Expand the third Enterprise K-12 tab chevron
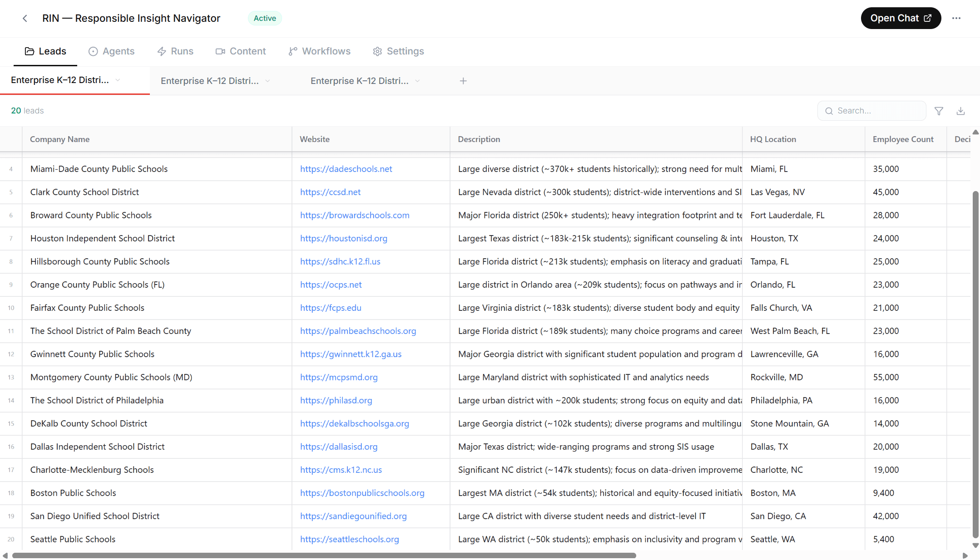The width and height of the screenshot is (980, 560). [x=418, y=81]
